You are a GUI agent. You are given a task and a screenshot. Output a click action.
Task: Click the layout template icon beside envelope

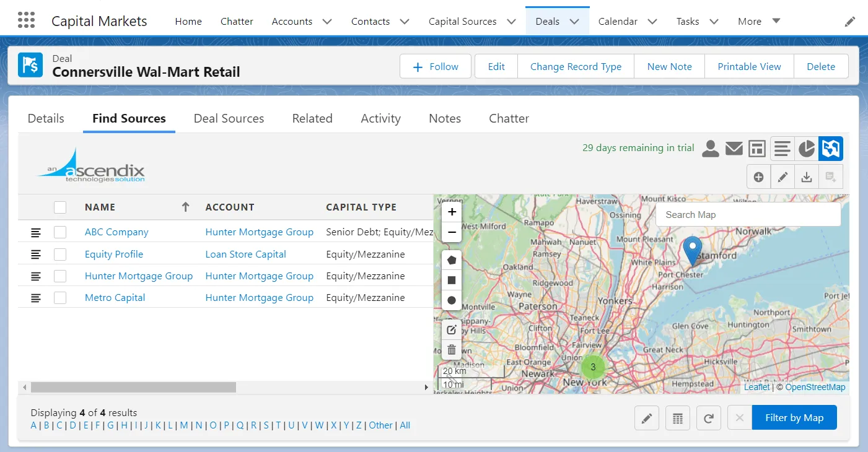coord(757,149)
